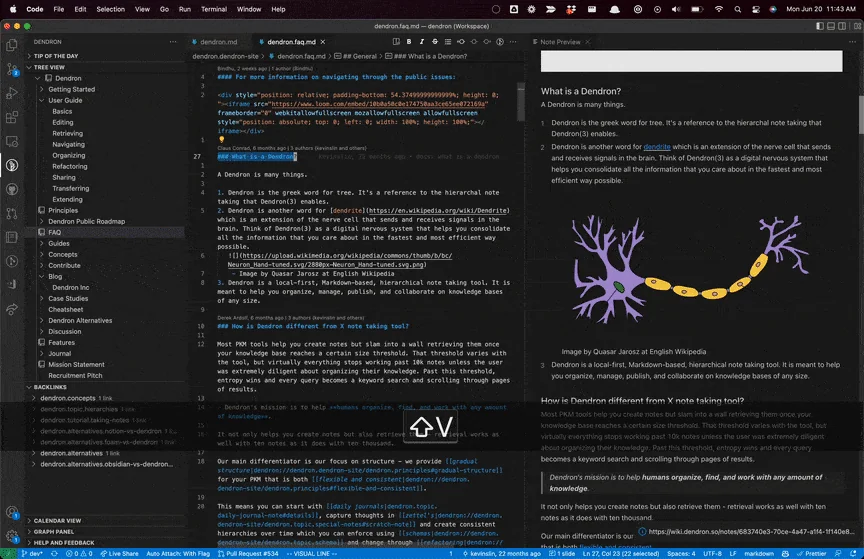864x559 pixels.
Task: Click Note Preview vertical scrollbar
Action: pos(861,114)
